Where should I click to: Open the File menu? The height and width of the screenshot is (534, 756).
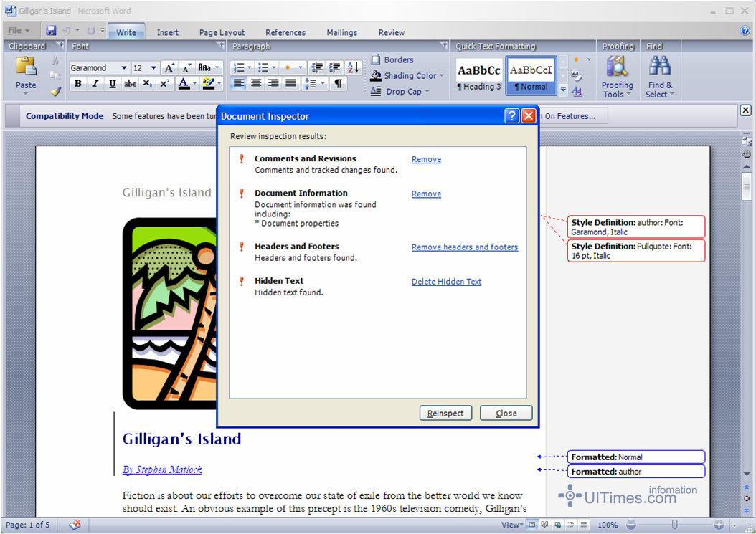19,31
